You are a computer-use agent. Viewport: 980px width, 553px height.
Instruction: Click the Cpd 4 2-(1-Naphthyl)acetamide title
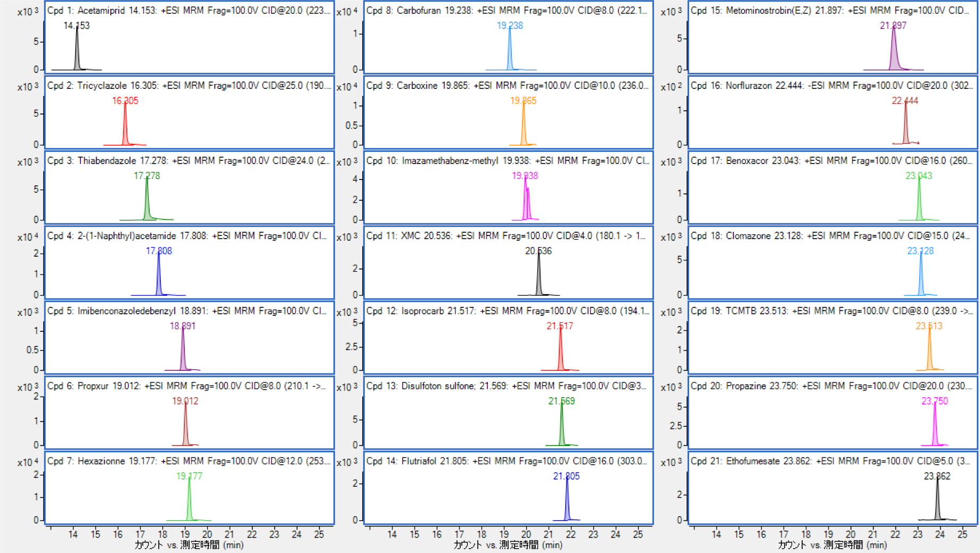(187, 236)
